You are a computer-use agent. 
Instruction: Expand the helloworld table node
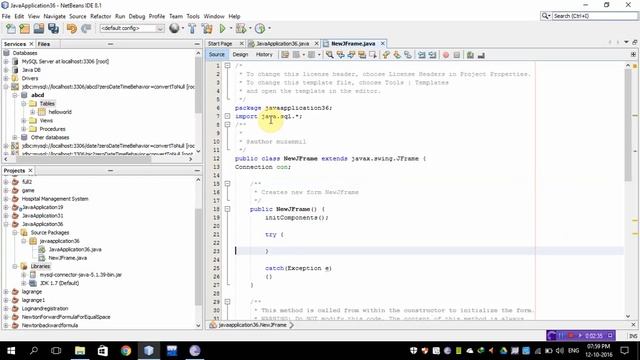[33, 112]
